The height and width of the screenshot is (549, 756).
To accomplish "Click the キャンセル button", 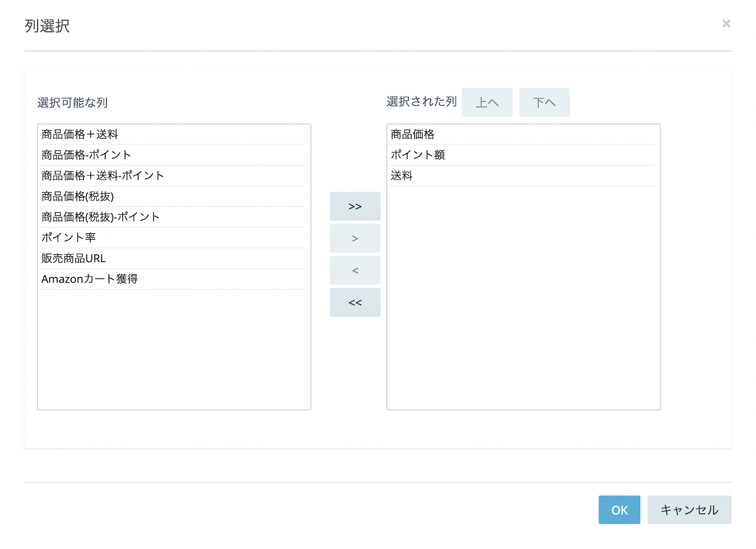I will pos(689,510).
